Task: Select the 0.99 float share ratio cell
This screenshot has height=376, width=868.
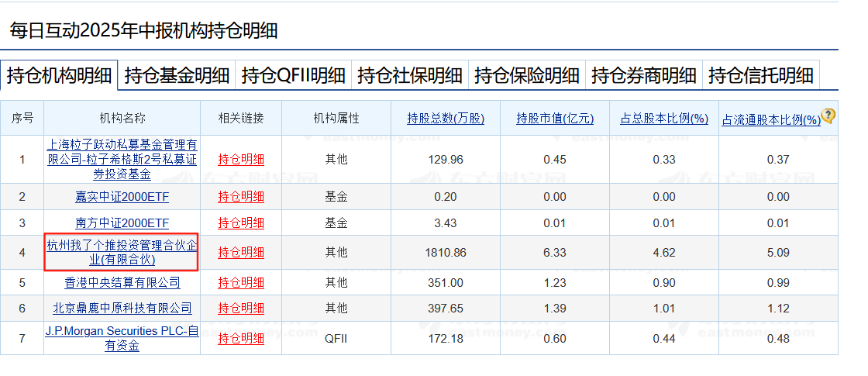Action: click(778, 283)
